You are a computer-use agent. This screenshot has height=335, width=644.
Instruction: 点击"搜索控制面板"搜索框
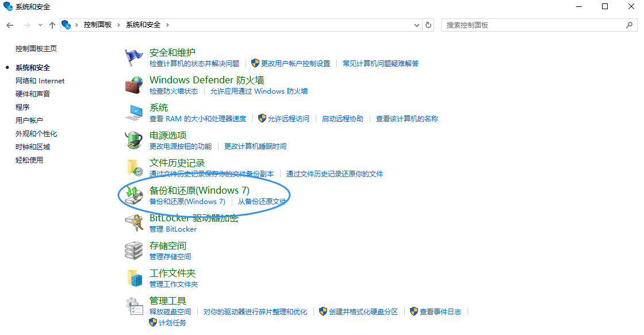tap(535, 25)
